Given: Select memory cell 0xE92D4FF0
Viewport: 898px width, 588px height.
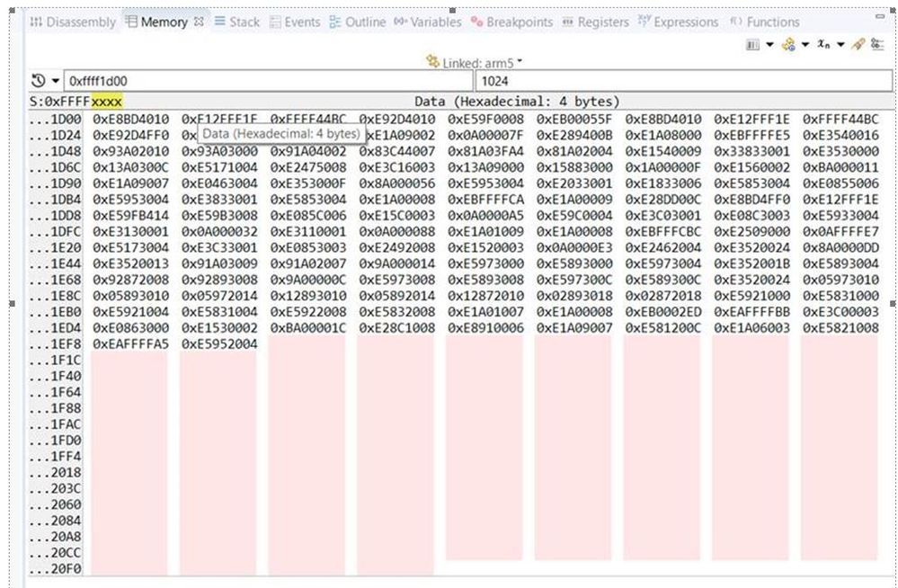Looking at the screenshot, I should (x=131, y=135).
